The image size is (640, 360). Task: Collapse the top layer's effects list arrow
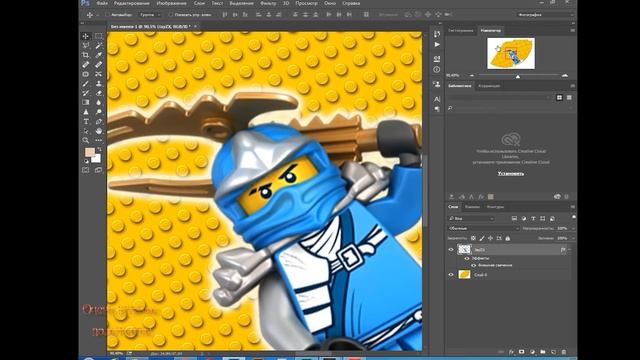click(569, 249)
